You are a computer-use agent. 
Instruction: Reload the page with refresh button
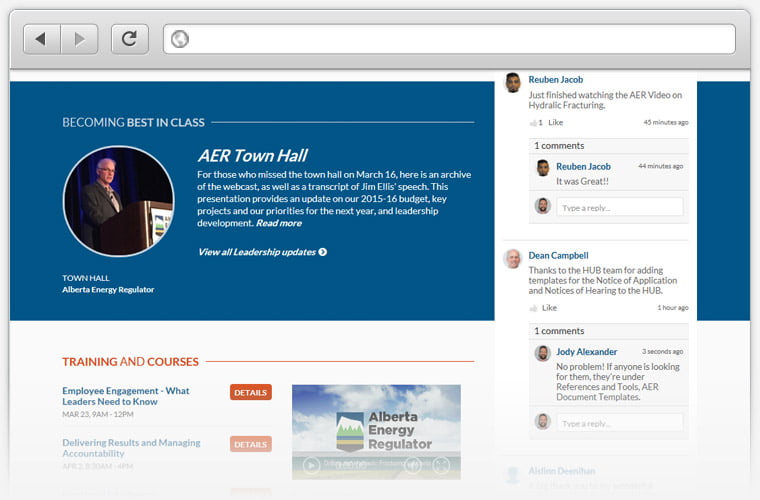(129, 39)
